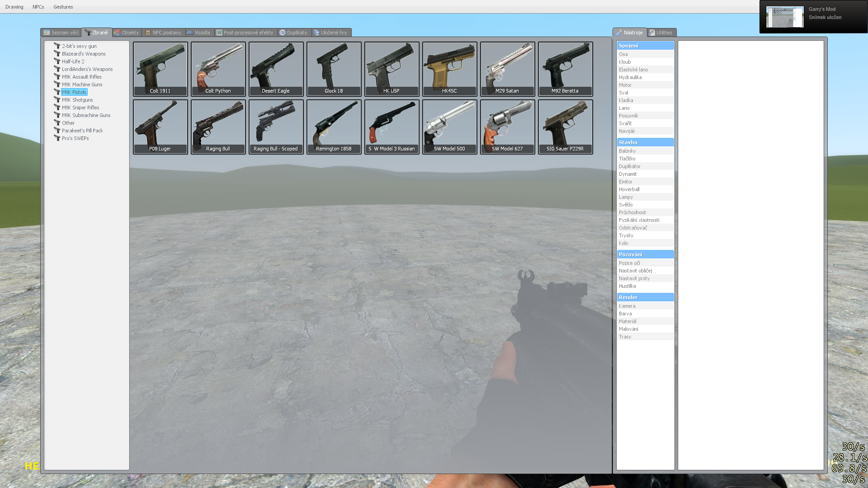Click the saved screenshot notification thumbnail
868x488 pixels.
point(785,17)
